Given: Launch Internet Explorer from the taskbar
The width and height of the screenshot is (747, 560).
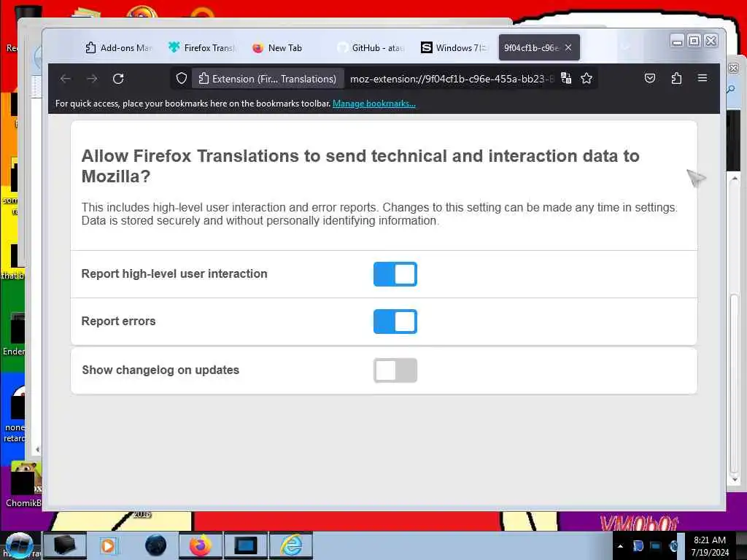Looking at the screenshot, I should 291,545.
